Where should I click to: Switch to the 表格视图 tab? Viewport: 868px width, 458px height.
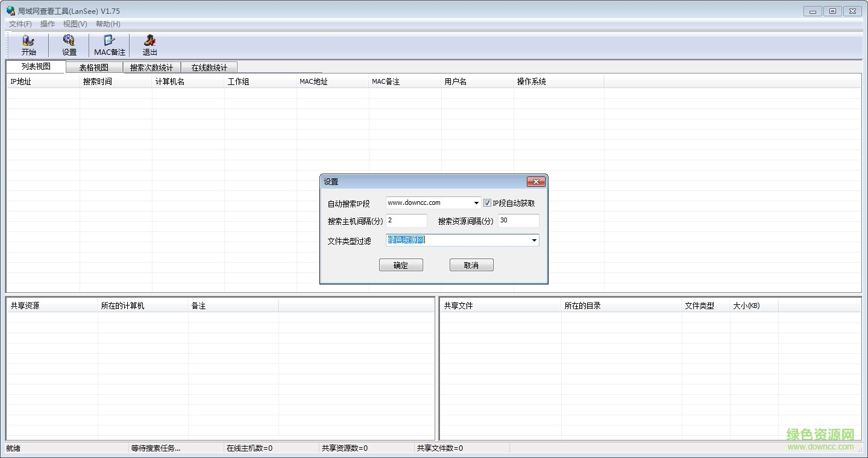94,67
